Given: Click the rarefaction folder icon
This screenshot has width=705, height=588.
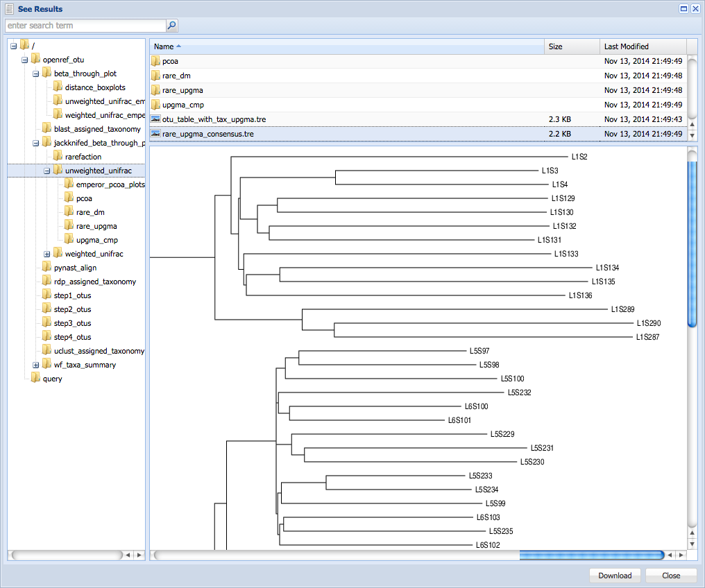Looking at the screenshot, I should (58, 156).
